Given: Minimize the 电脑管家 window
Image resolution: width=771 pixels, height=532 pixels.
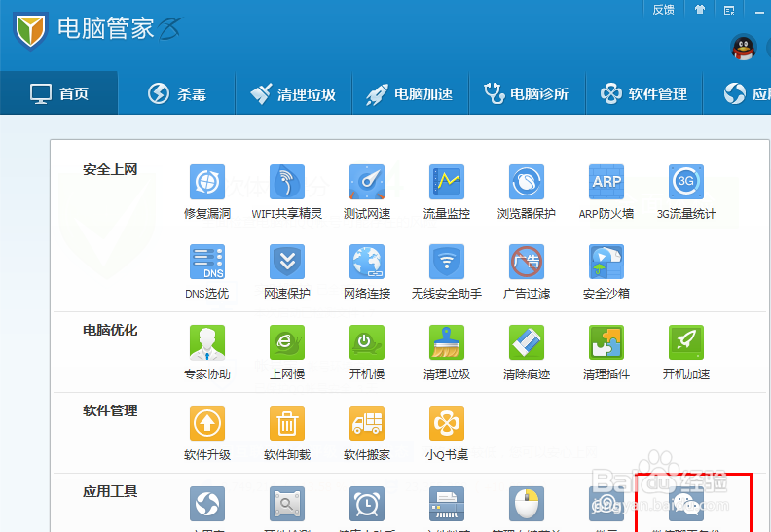Looking at the screenshot, I should 759,11.
